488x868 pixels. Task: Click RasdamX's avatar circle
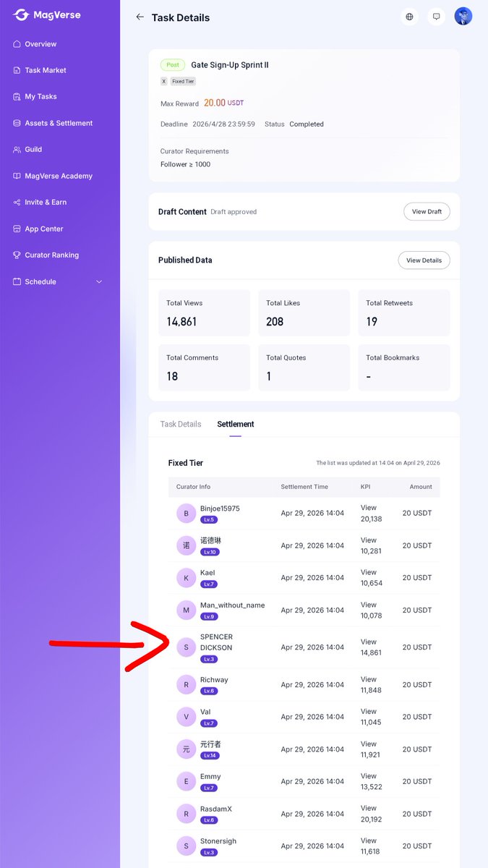click(187, 814)
